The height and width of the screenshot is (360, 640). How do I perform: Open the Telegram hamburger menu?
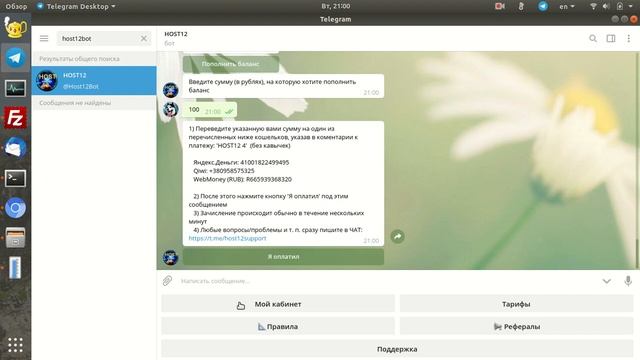44,38
